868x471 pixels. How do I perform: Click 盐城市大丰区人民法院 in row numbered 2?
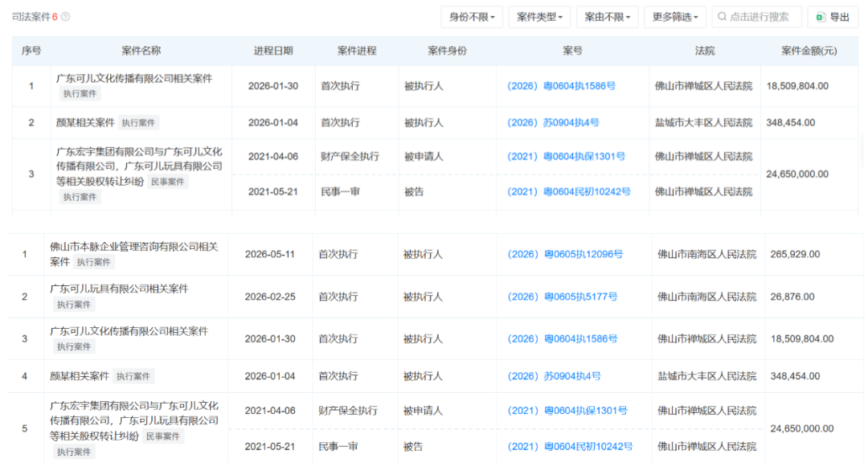(x=703, y=122)
